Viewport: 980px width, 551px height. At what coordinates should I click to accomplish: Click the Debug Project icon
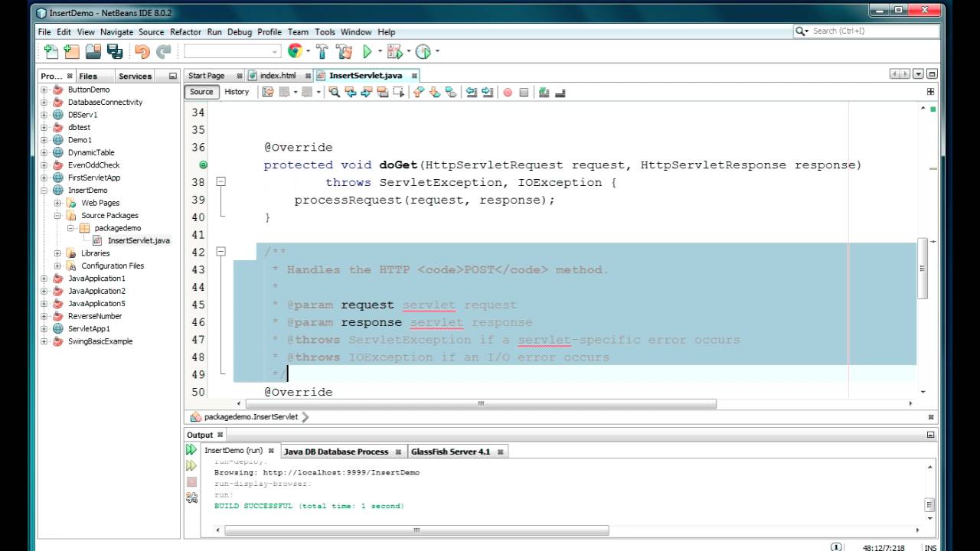[394, 51]
